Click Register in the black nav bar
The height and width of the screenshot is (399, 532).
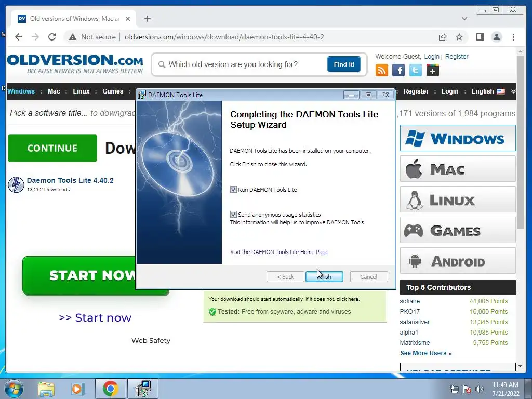(416, 91)
